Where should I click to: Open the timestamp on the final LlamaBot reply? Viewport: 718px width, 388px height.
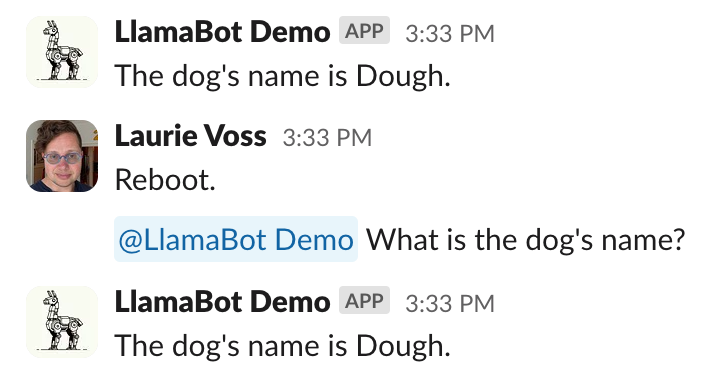click(450, 303)
